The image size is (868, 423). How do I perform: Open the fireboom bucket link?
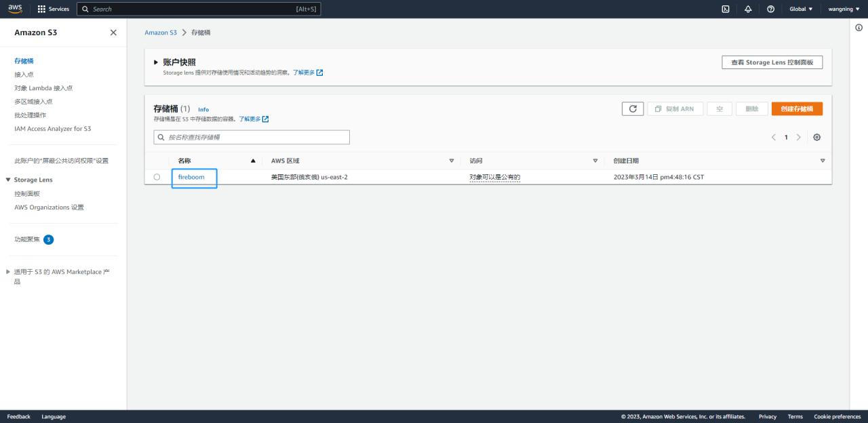coord(191,177)
